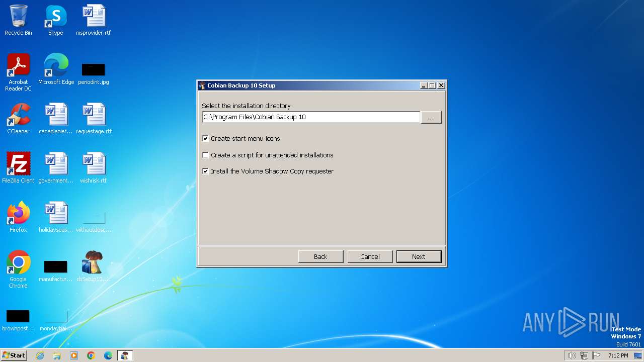644x362 pixels.
Task: Select the CCleaner desktop shortcut
Action: pyautogui.click(x=18, y=119)
